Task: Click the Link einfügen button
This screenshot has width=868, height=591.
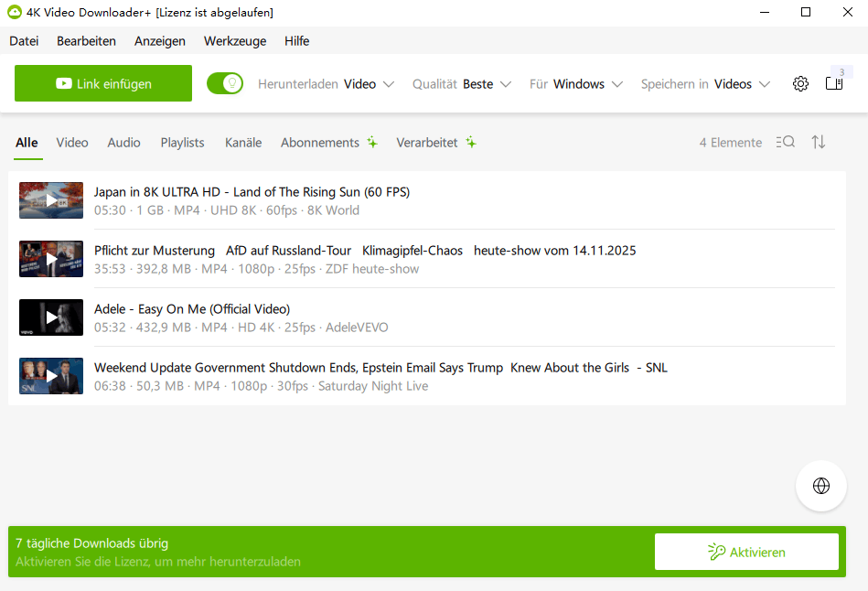Action: pos(103,83)
